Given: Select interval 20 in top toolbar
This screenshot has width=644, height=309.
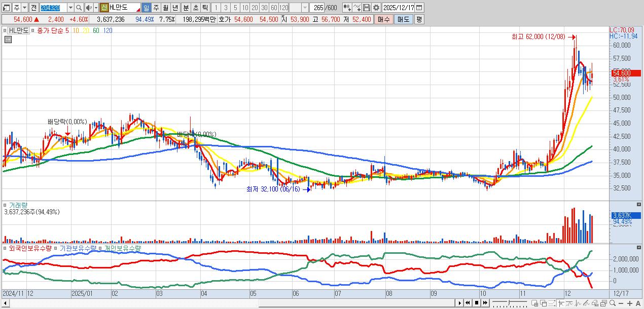Looking at the screenshot, I should click(255, 8).
